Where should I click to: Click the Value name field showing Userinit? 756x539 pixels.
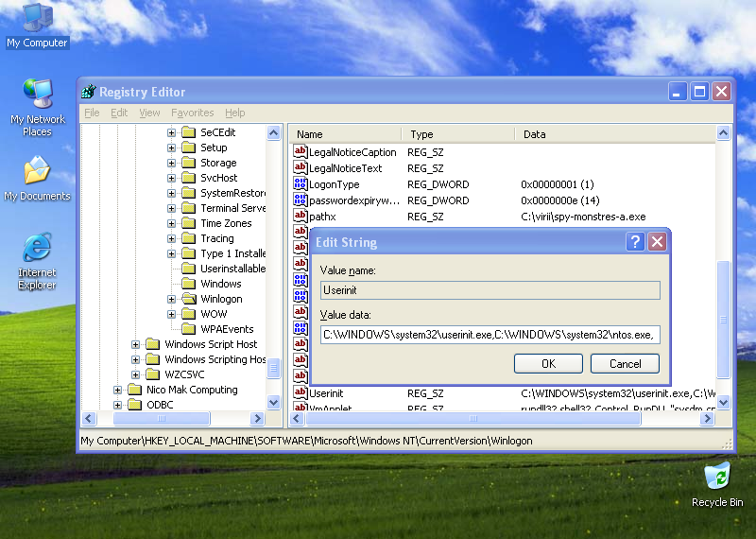point(490,290)
